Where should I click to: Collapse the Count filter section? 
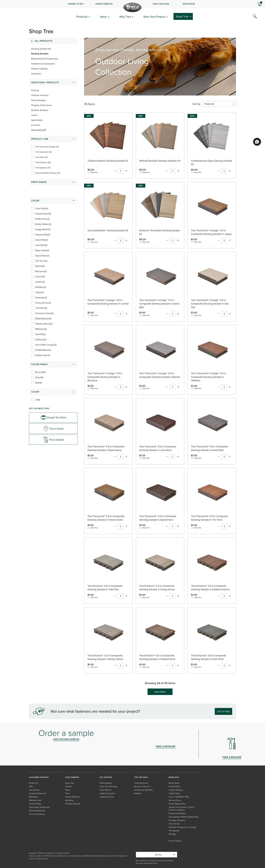coord(74,392)
